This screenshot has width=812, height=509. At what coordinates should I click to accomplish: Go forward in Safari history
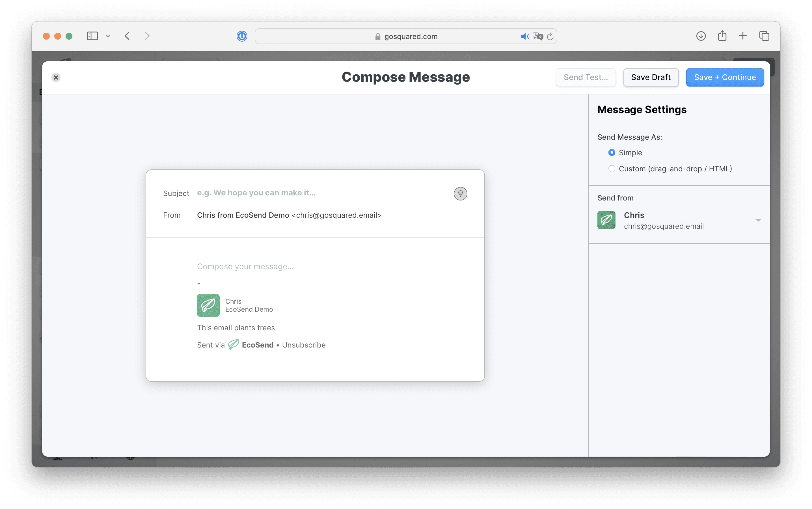point(147,36)
